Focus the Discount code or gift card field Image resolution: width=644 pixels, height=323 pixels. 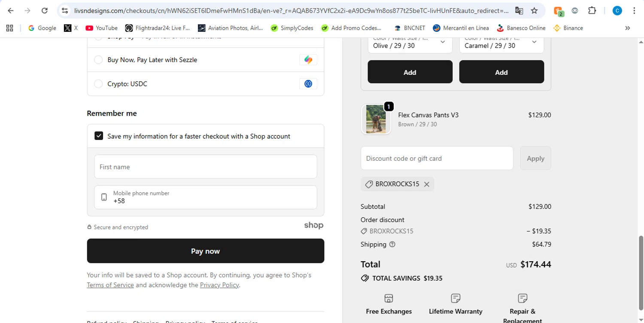coord(437,158)
